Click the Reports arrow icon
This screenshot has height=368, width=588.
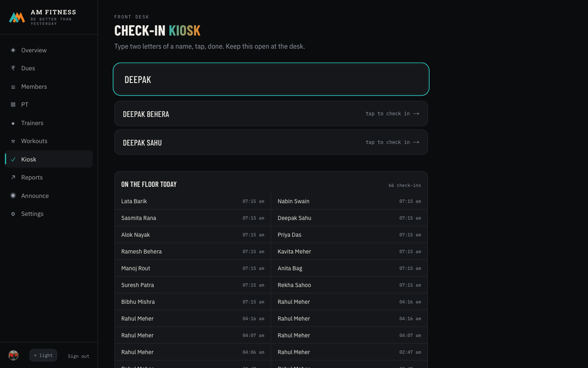pyautogui.click(x=13, y=177)
